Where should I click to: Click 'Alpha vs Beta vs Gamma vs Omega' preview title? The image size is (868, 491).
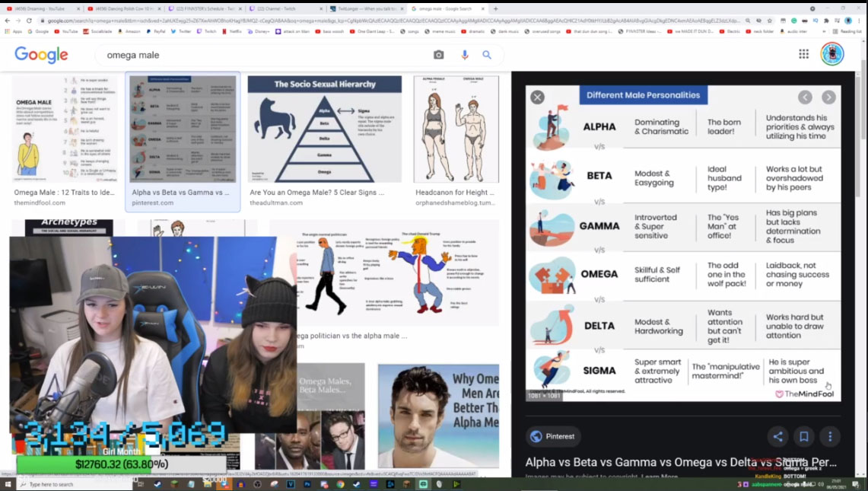[681, 462]
